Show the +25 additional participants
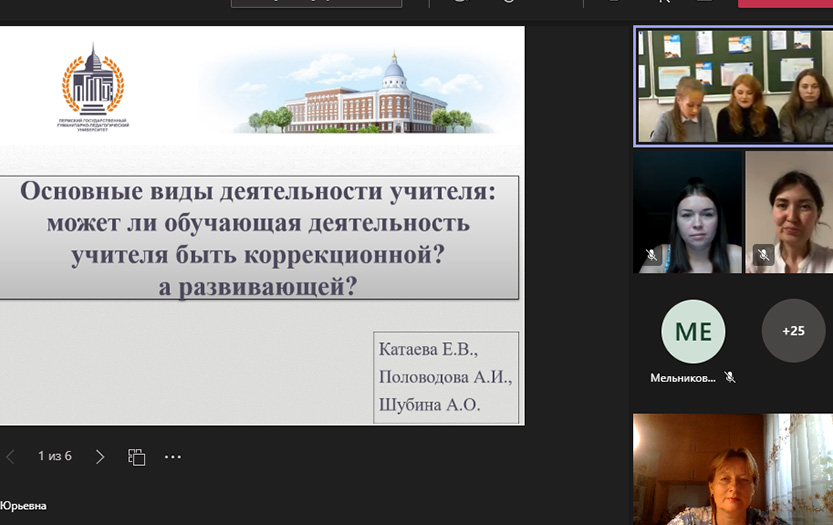 793,331
